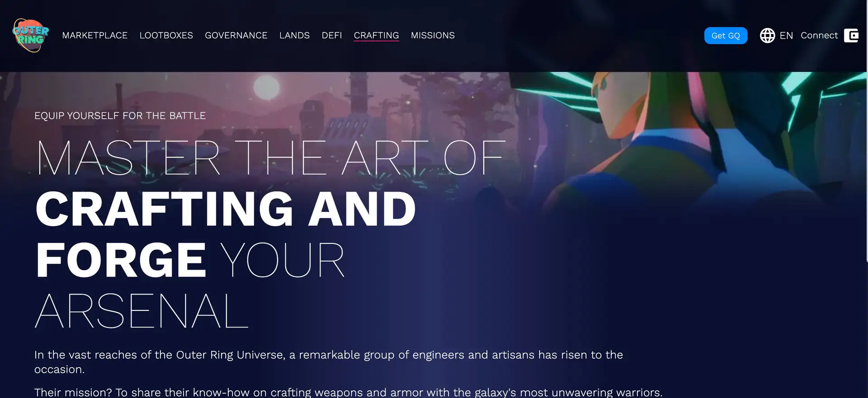Click the Get GQ button
The image size is (868, 398).
tap(726, 36)
